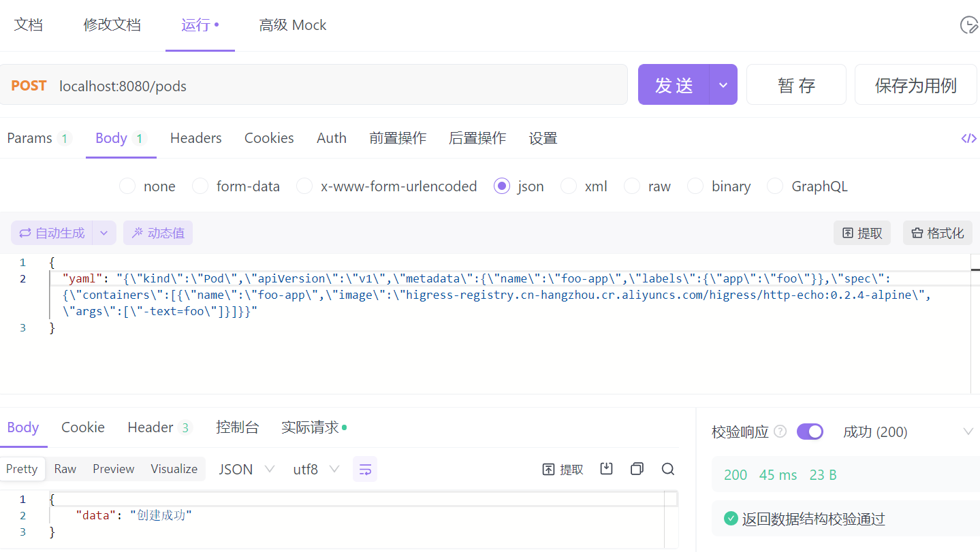Switch response view to Pretty
The height and width of the screenshot is (552, 980).
pyautogui.click(x=22, y=469)
